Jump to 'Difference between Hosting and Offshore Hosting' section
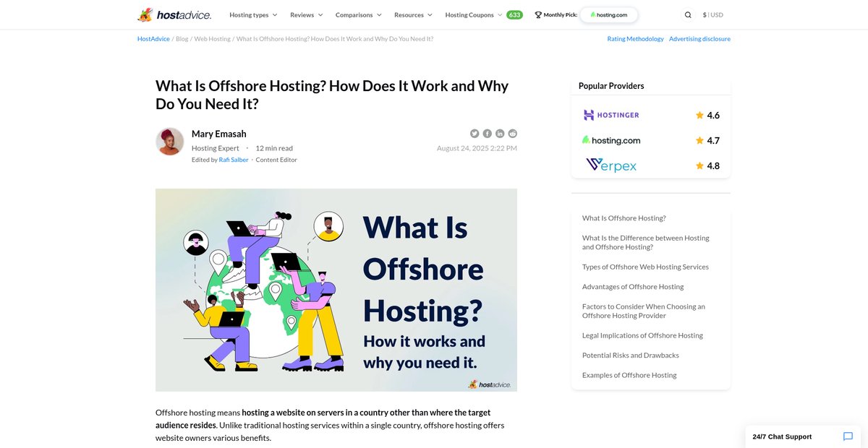Viewport: 868px width, 448px height. coord(646,242)
